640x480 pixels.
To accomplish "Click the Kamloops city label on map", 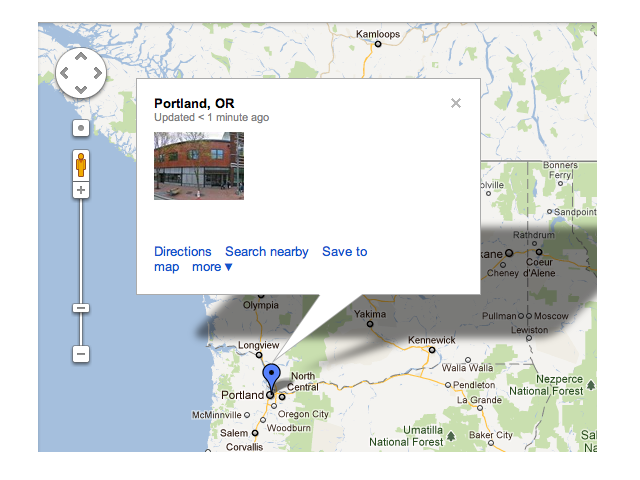I will [x=378, y=34].
